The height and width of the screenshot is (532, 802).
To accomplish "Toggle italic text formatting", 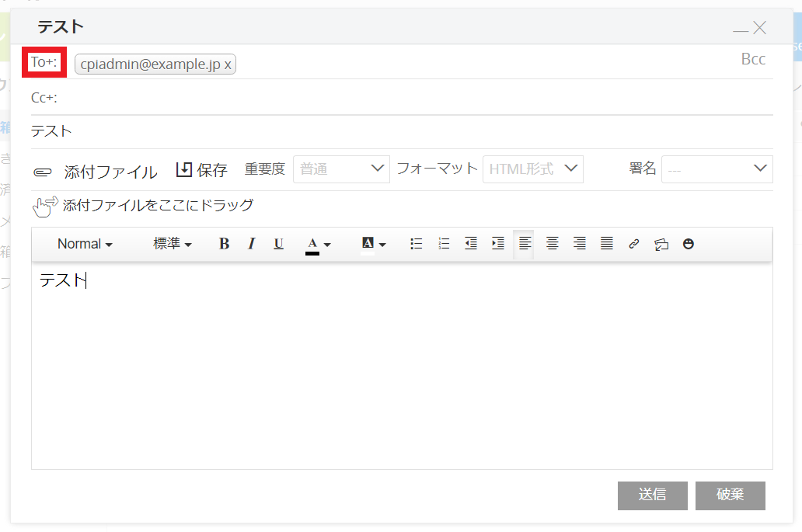I will 251,244.
